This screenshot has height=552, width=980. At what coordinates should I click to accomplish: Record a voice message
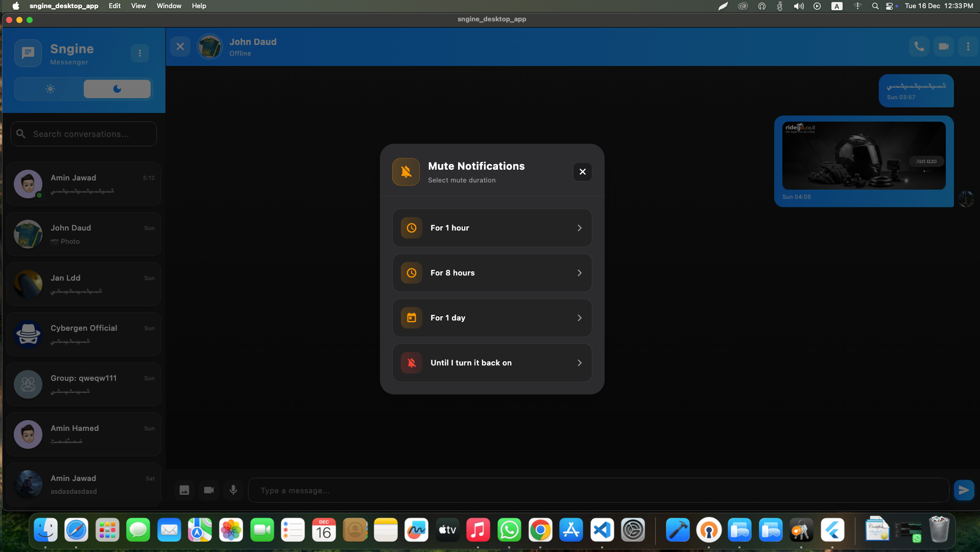point(233,490)
